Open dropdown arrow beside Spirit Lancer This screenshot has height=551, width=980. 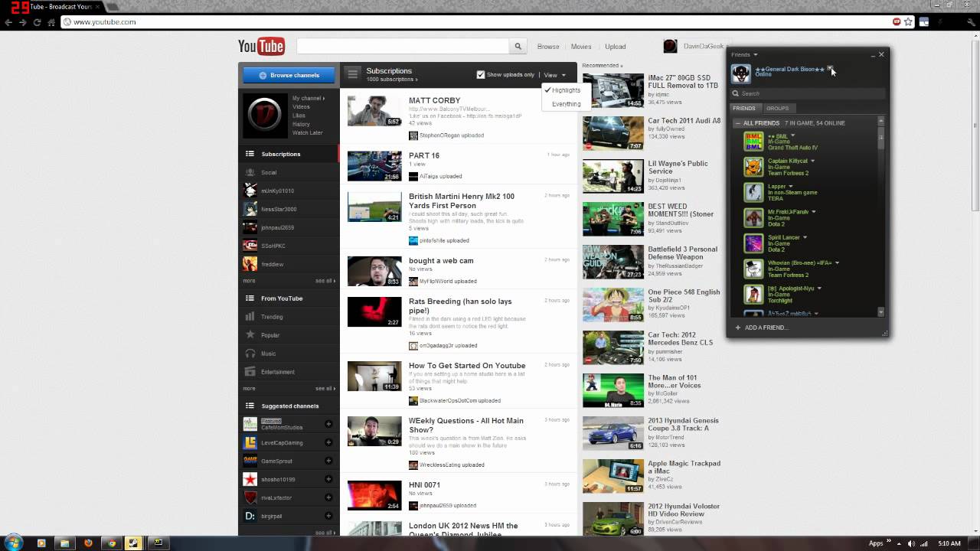(805, 237)
